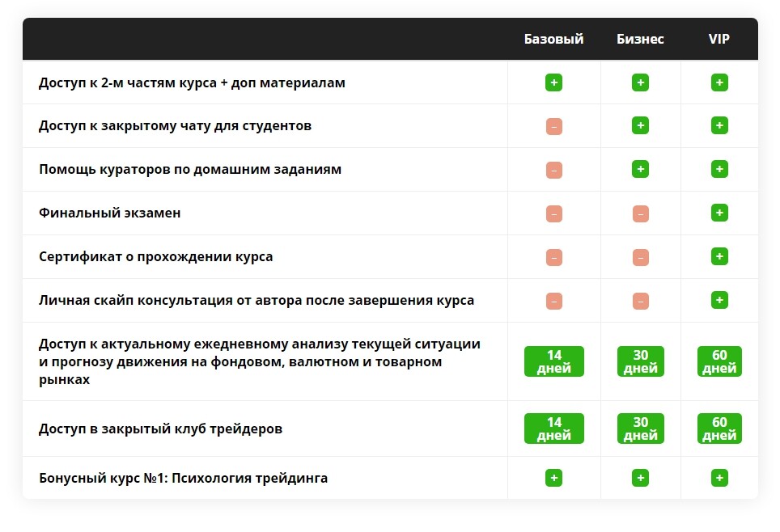Select the Бизнес column header
Image resolution: width=780 pixels, height=532 pixels.
(640, 39)
